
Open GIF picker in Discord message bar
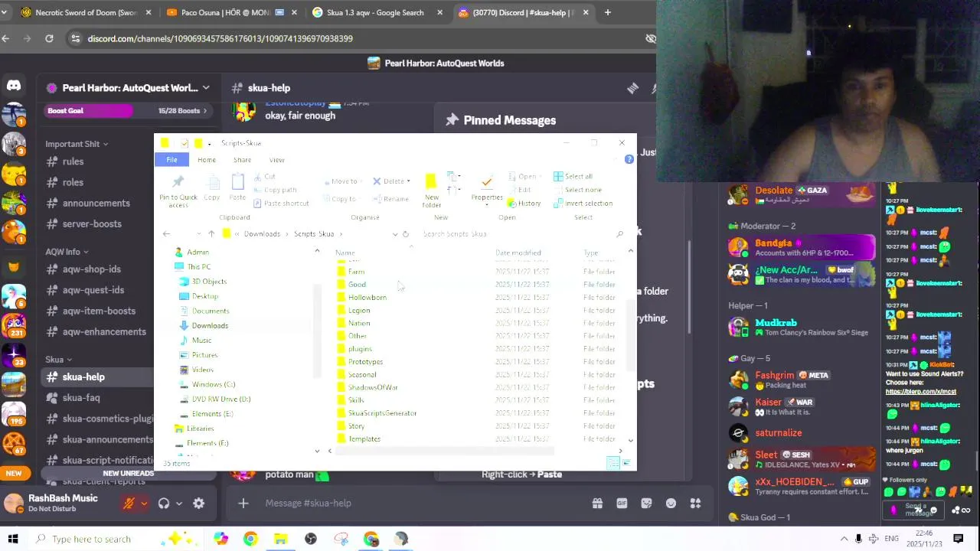pos(622,503)
